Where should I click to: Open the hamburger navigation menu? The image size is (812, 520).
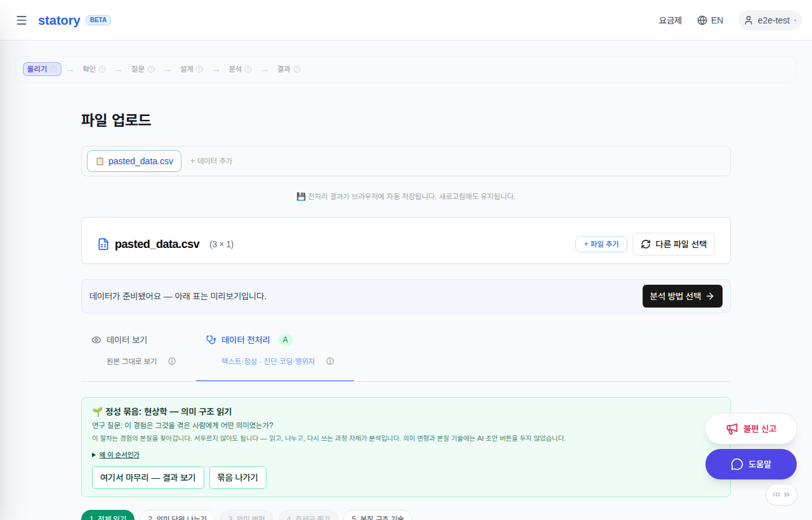[x=22, y=20]
